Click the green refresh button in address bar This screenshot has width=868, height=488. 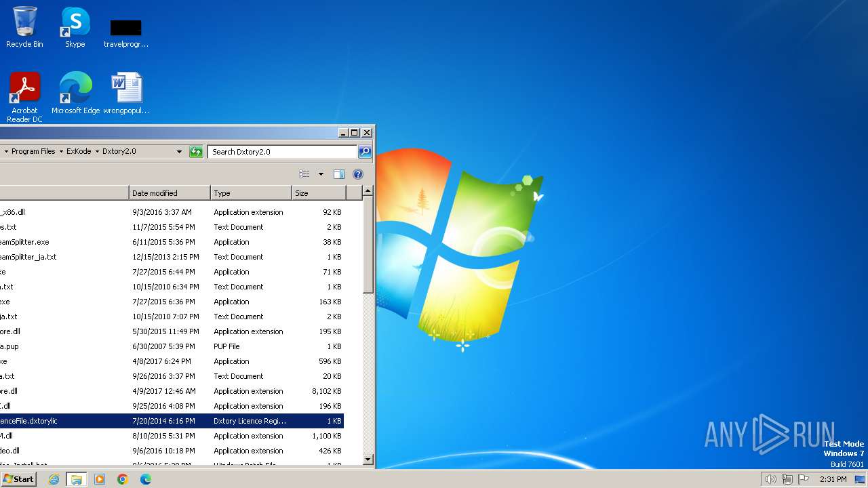point(196,152)
